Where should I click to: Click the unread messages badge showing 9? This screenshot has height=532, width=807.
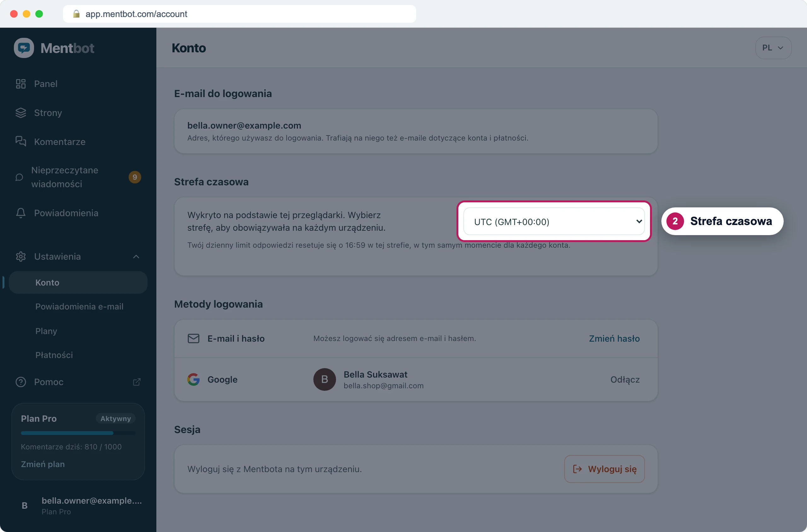[135, 177]
